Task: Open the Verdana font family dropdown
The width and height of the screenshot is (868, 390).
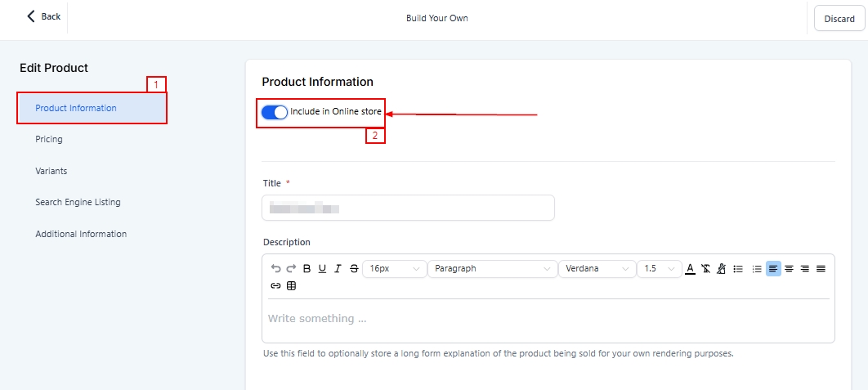Action: (597, 268)
